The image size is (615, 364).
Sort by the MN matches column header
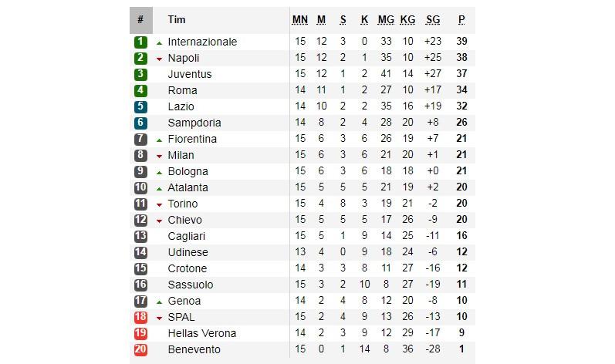[300, 19]
